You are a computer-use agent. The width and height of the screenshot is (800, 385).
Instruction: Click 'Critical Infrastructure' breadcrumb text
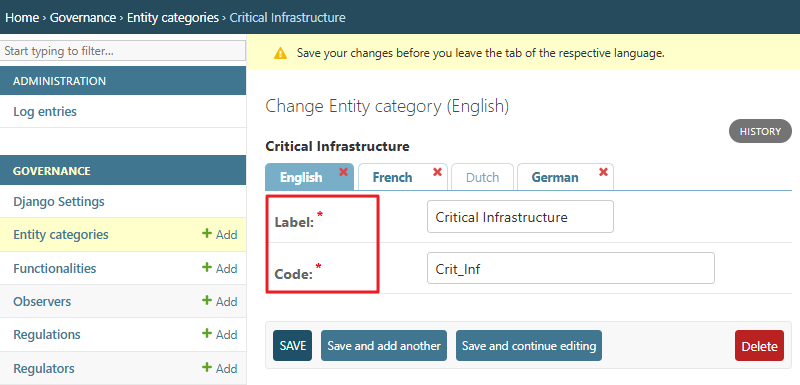point(287,18)
